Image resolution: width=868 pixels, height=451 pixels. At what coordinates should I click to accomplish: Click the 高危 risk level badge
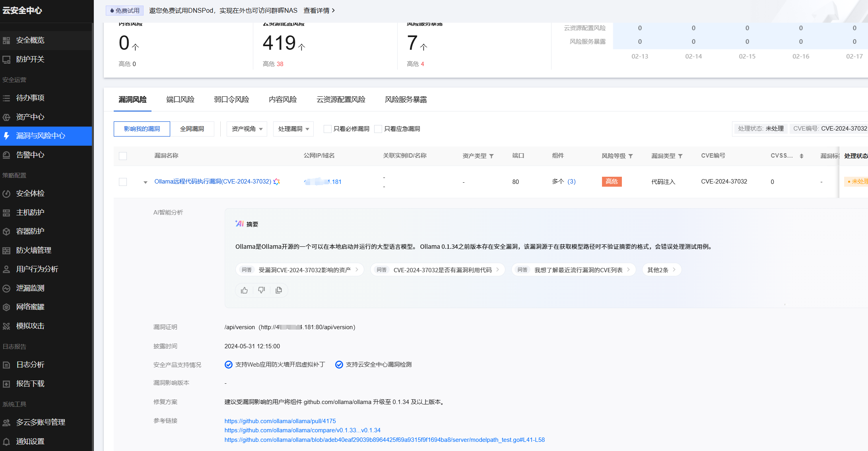pos(612,182)
